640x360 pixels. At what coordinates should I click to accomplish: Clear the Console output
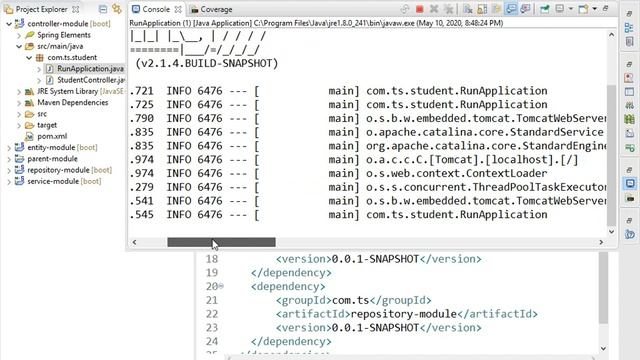tap(468, 9)
